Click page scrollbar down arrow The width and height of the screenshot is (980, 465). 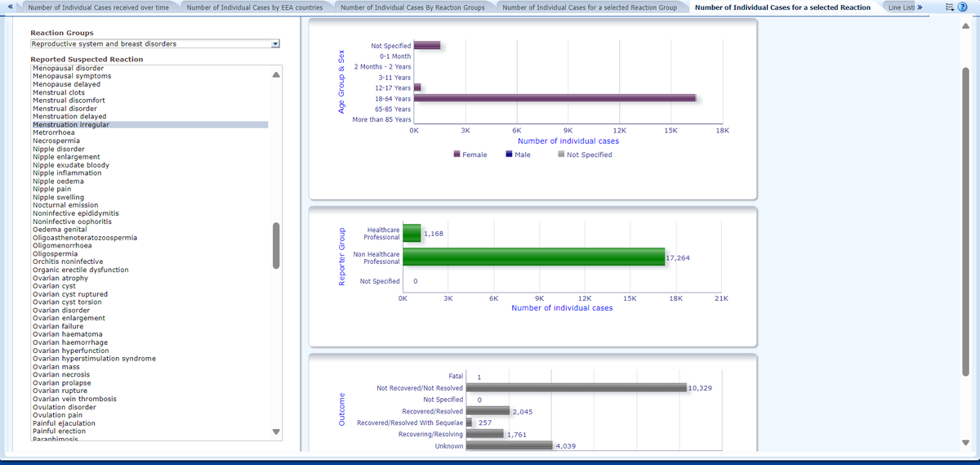[965, 443]
